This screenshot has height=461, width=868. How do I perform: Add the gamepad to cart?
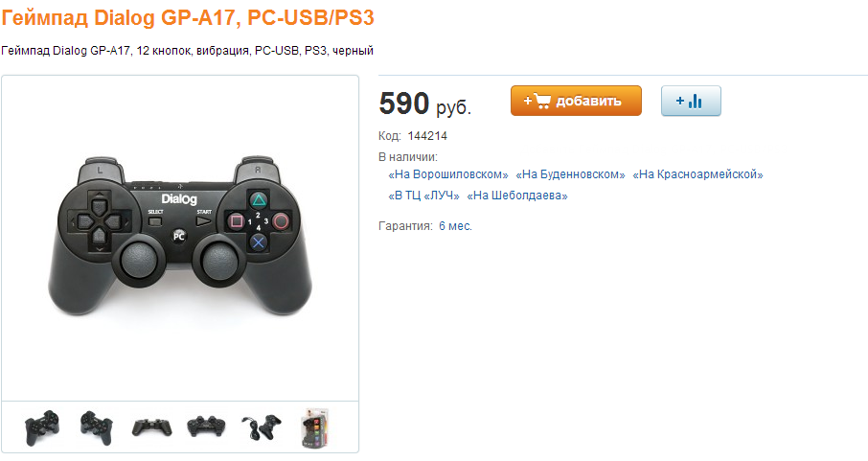click(x=576, y=101)
